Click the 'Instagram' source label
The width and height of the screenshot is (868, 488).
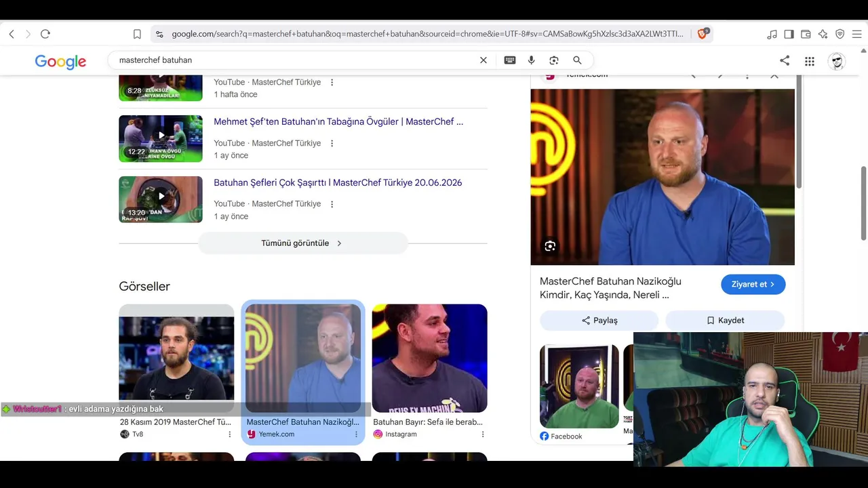click(x=401, y=434)
